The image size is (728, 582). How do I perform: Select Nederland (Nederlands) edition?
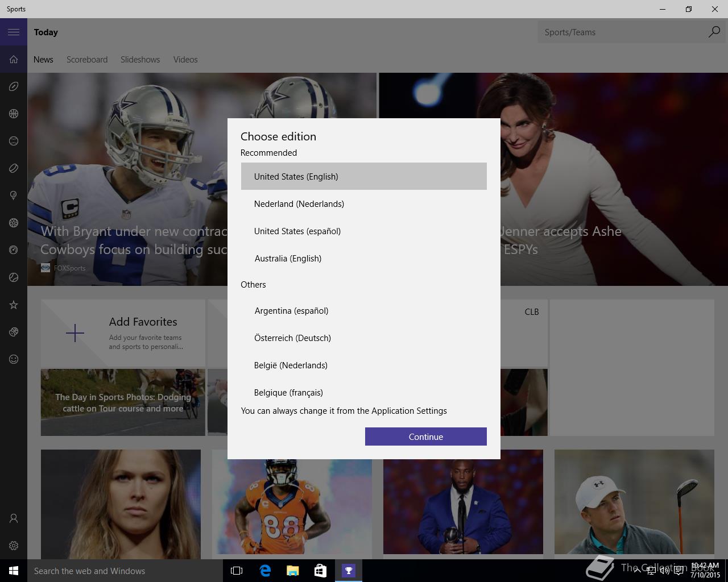pyautogui.click(x=364, y=203)
